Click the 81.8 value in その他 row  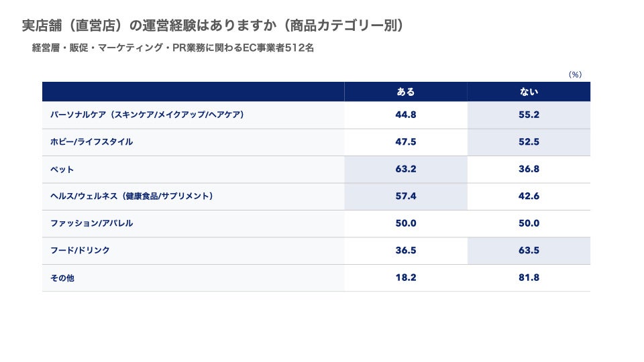pos(529,278)
